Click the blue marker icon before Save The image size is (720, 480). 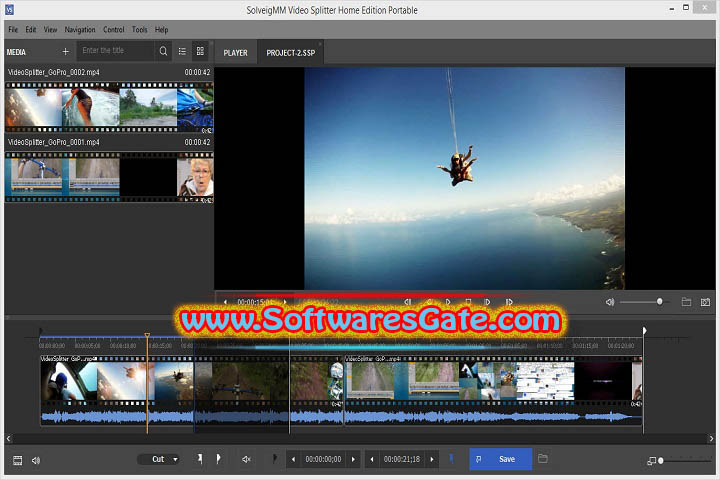(452, 458)
